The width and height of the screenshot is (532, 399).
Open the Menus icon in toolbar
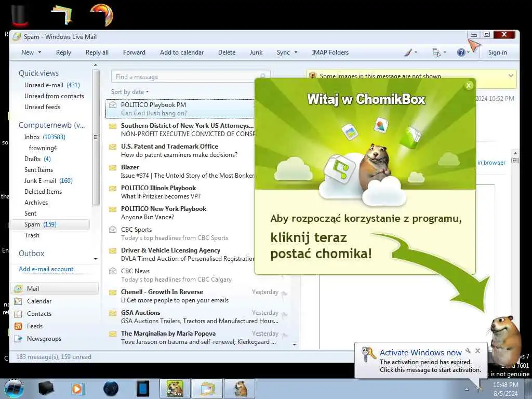coord(436,52)
